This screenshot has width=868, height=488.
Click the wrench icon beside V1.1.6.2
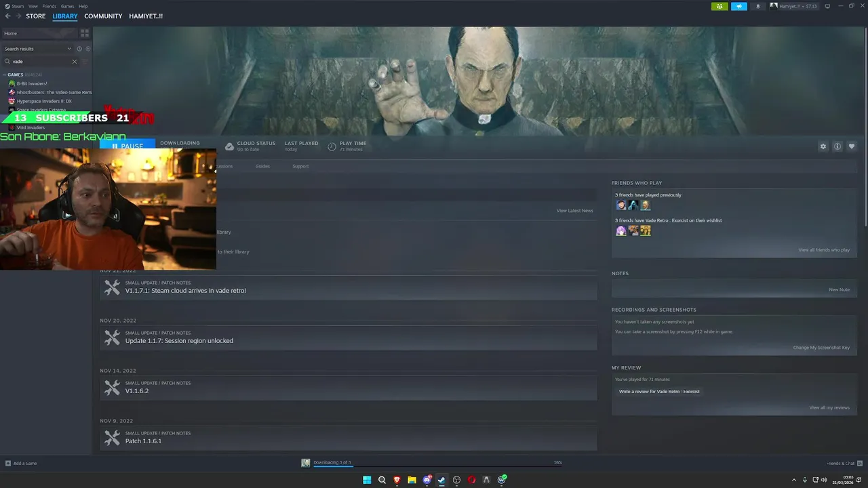[x=112, y=388]
